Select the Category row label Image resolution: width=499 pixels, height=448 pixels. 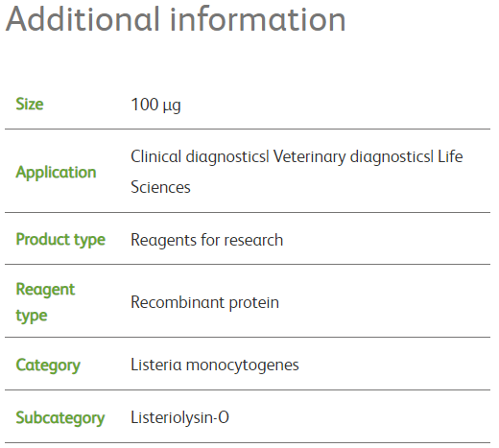click(x=48, y=365)
